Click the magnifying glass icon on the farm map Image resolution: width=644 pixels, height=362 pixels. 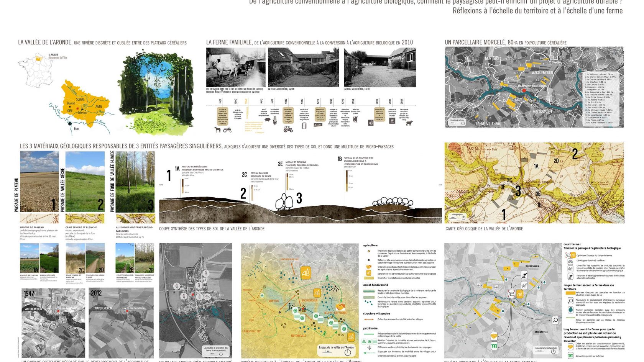pos(555,320)
